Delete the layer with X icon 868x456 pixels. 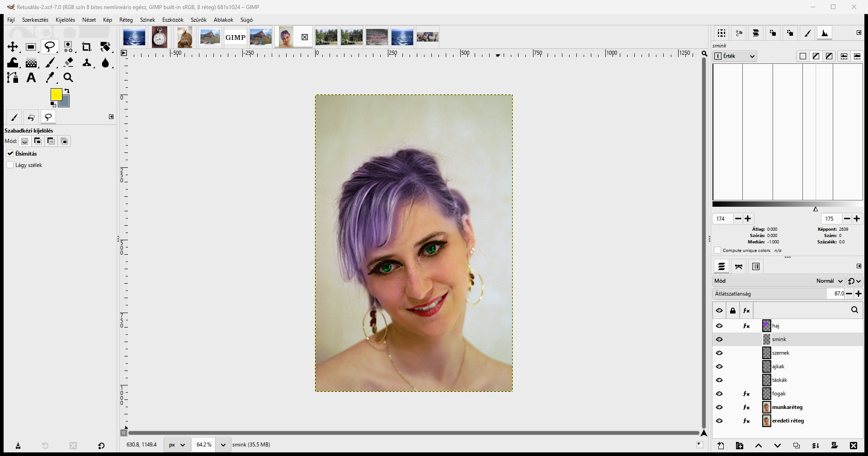(x=854, y=446)
